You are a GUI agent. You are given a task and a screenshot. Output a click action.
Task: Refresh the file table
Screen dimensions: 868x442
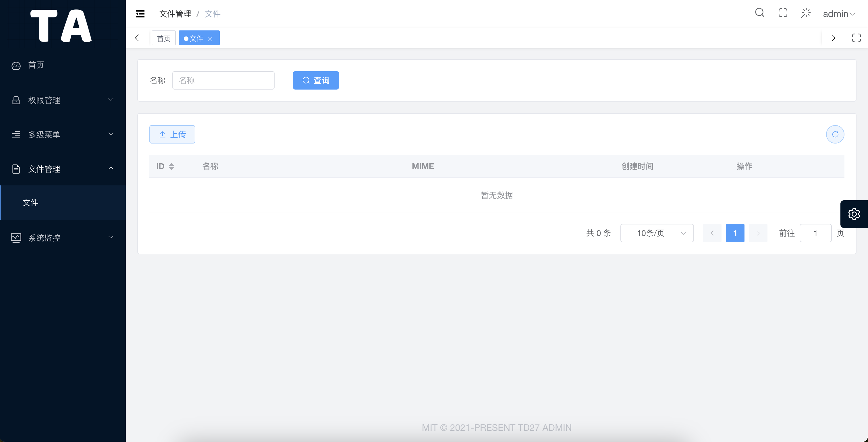(835, 134)
